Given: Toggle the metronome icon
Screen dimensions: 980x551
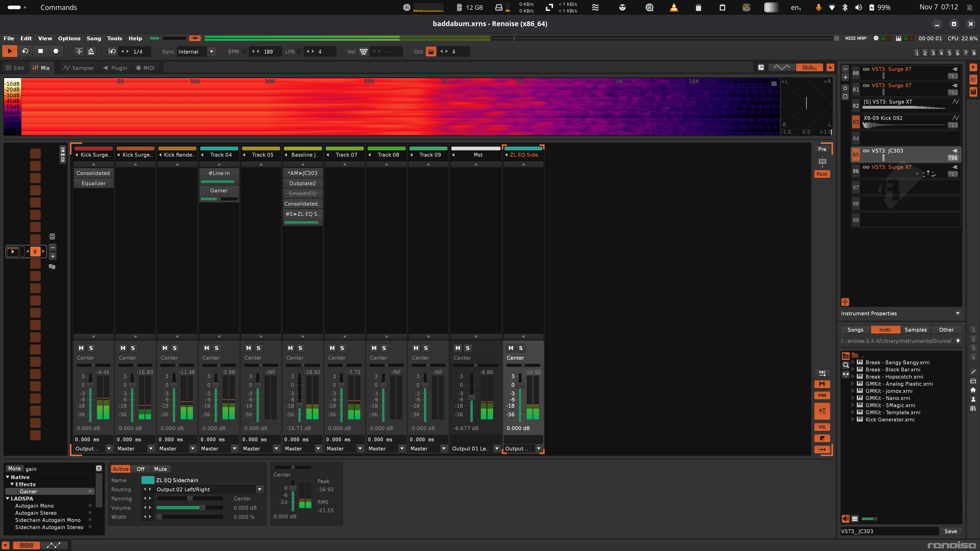Looking at the screenshot, I should (x=91, y=51).
